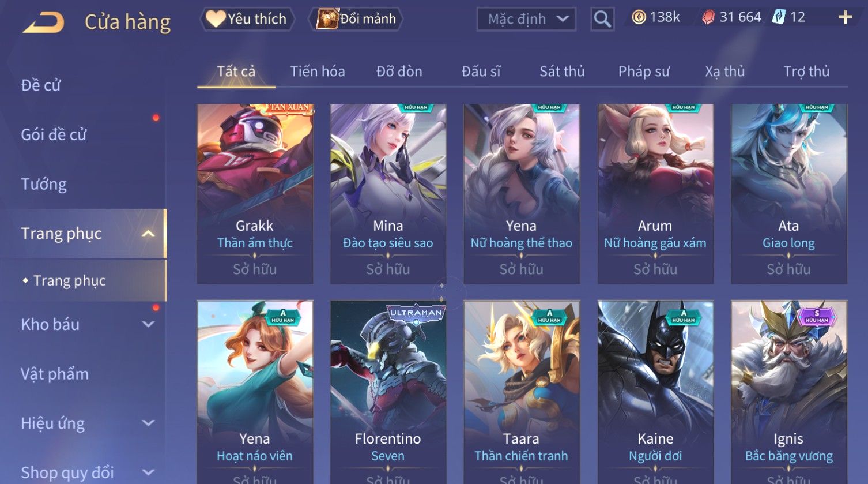Tap the gold coin currency icon
The image size is (868, 484).
tap(639, 17)
